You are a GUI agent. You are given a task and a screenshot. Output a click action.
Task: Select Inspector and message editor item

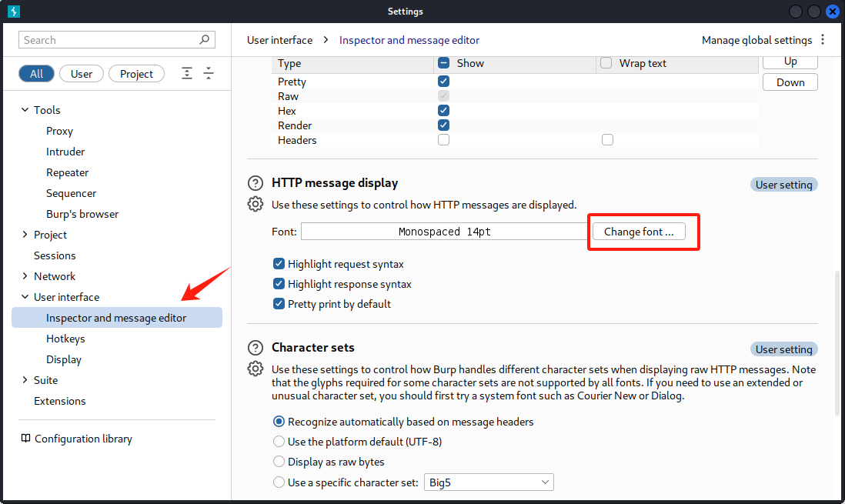click(x=117, y=318)
